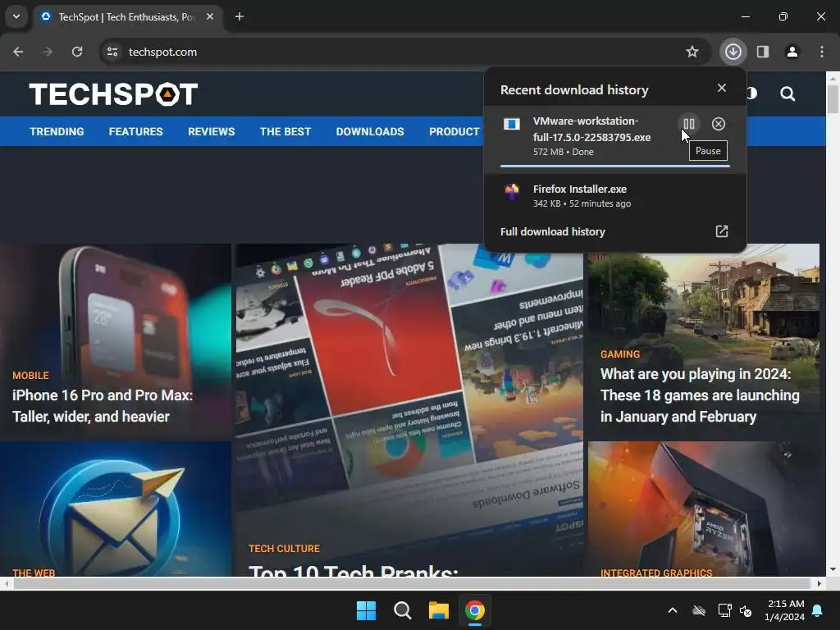Open the TRENDING menu item

57,132
